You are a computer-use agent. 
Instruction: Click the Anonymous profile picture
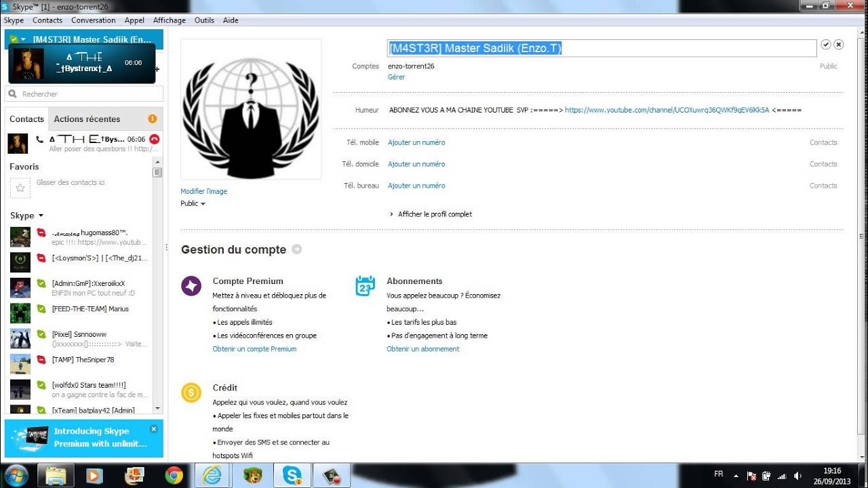click(251, 109)
